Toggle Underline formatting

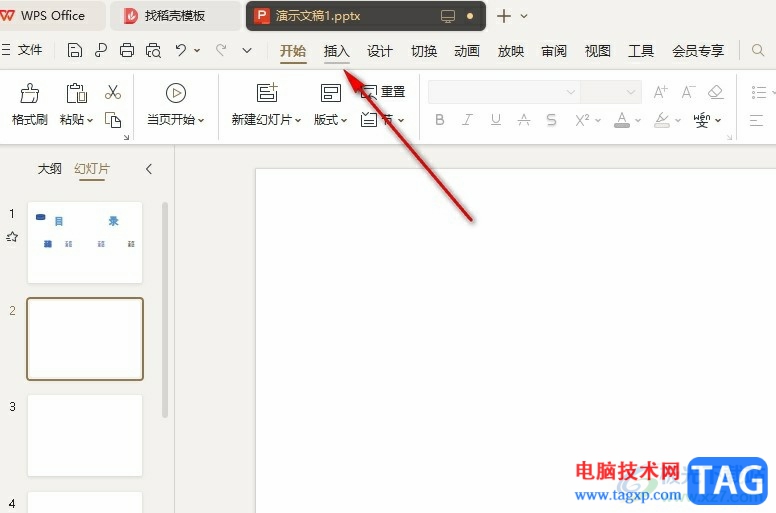(x=495, y=120)
